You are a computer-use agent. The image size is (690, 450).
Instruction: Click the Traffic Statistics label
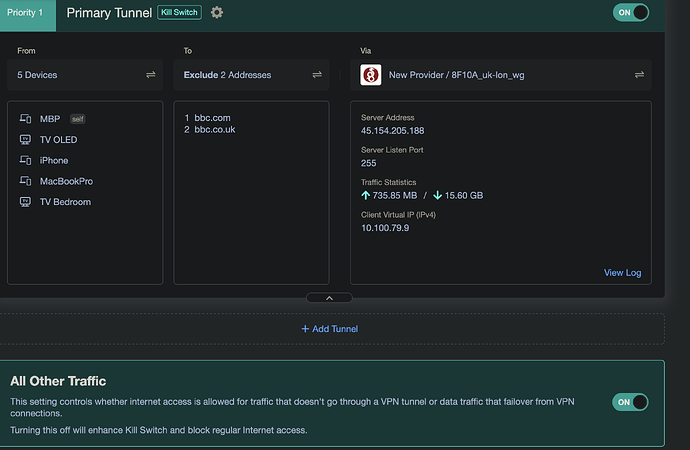pyautogui.click(x=389, y=182)
